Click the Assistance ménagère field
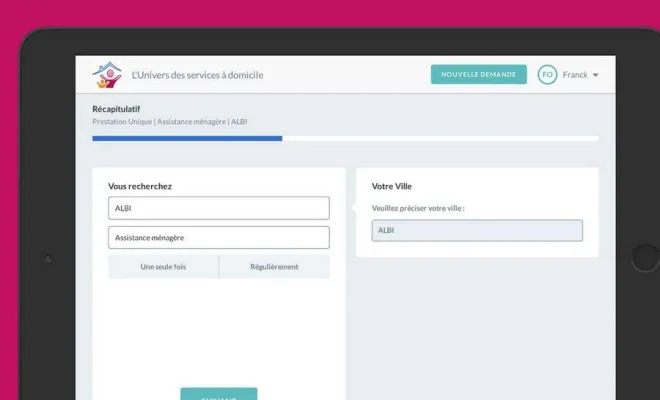660x400 pixels. (219, 237)
